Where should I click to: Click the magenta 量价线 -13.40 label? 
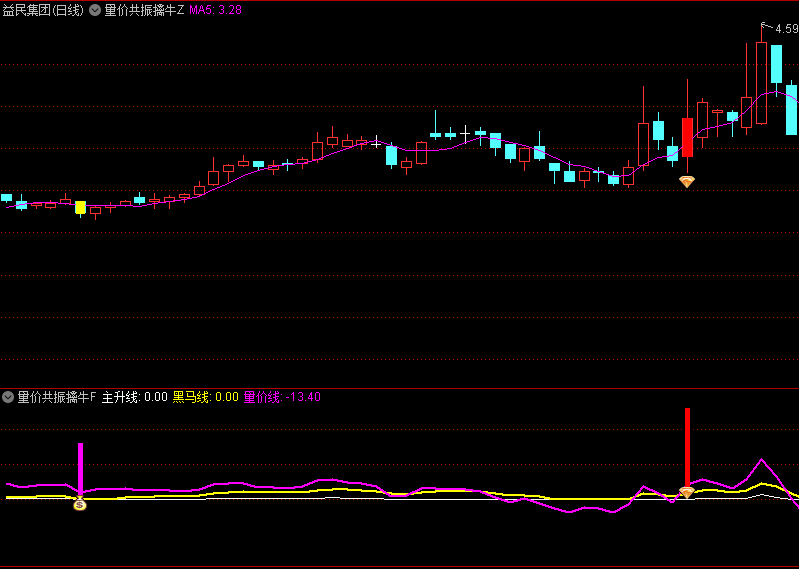click(x=282, y=397)
